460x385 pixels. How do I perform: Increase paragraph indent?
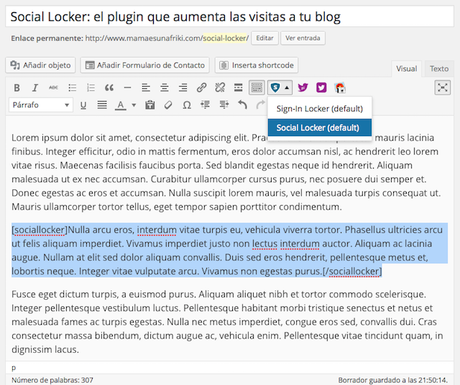tap(224, 105)
